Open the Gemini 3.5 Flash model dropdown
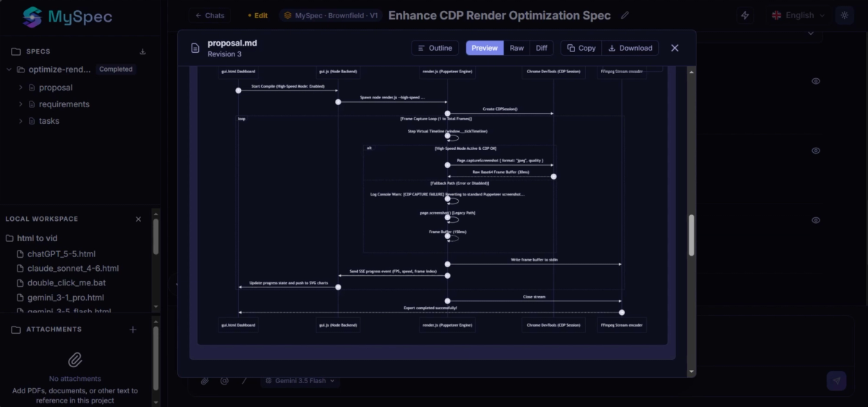 299,380
